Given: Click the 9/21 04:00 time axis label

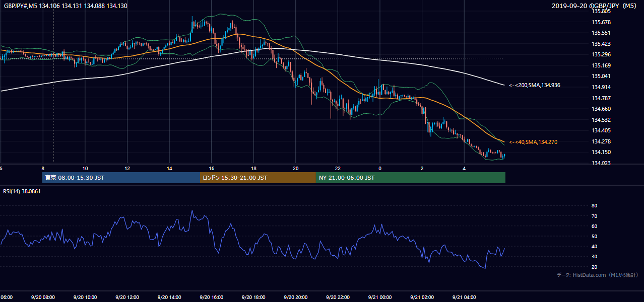Looking at the screenshot, I should [464, 297].
